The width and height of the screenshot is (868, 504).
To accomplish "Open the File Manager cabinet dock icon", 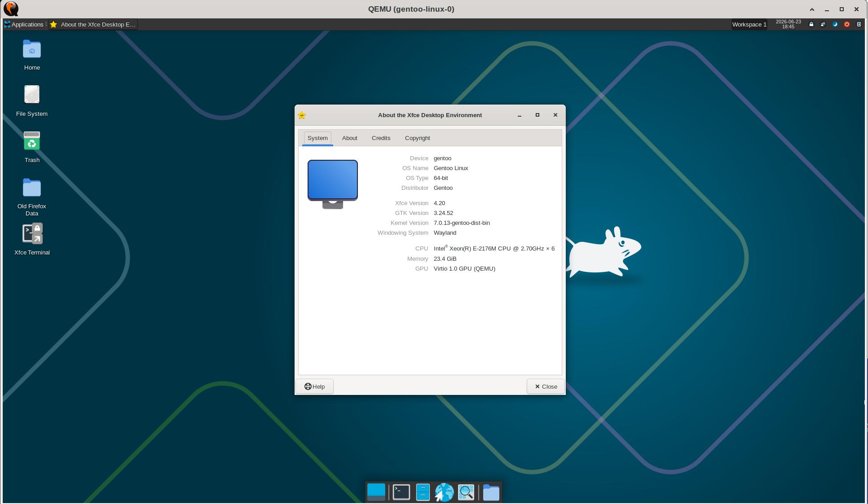I will 423,492.
